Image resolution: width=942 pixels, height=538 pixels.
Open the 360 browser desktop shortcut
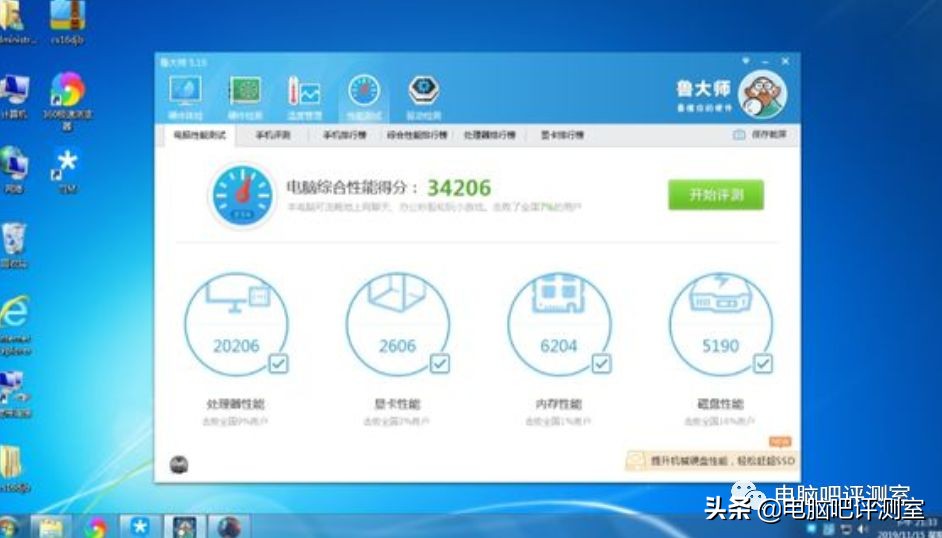click(67, 100)
